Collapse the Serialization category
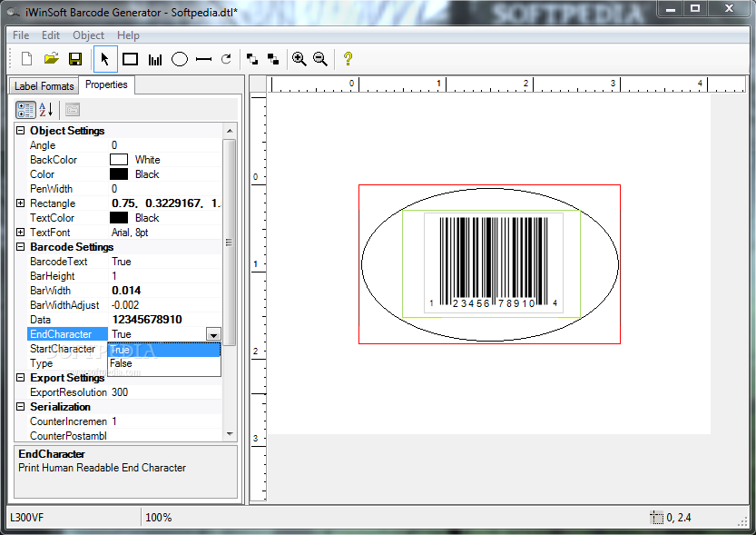Screen dimensions: 756x535 [x=20, y=406]
